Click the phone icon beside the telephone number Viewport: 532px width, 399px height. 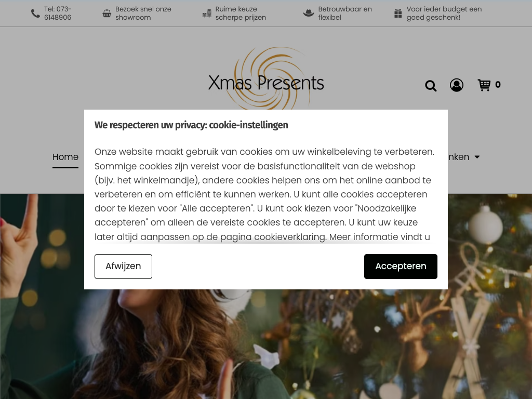(36, 13)
